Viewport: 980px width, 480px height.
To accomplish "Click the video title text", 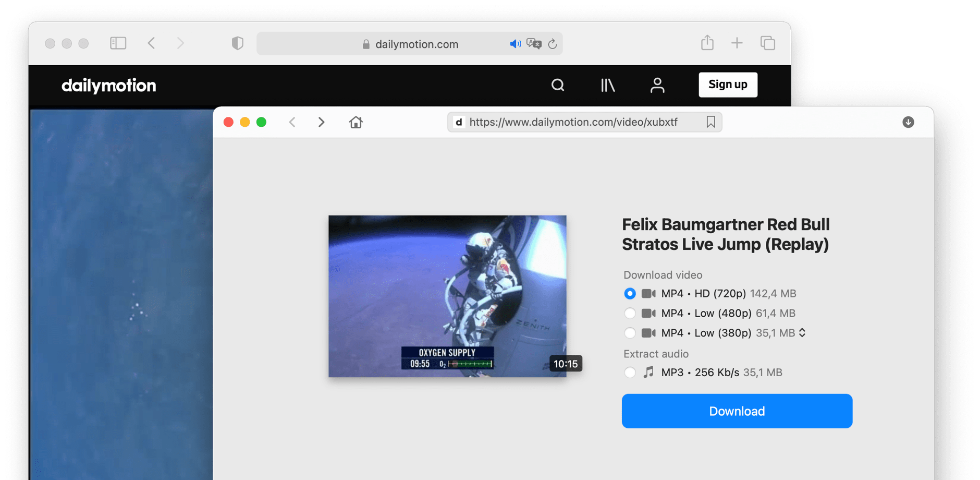I will click(726, 234).
